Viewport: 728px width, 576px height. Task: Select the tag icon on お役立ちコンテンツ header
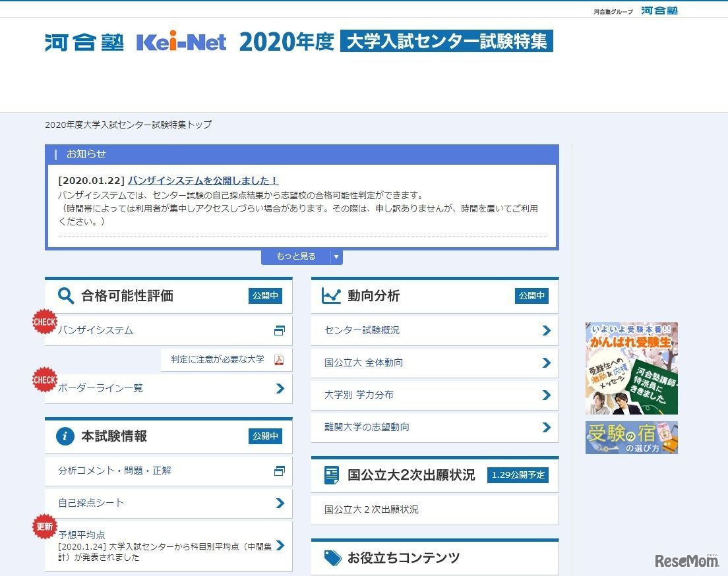pyautogui.click(x=332, y=557)
